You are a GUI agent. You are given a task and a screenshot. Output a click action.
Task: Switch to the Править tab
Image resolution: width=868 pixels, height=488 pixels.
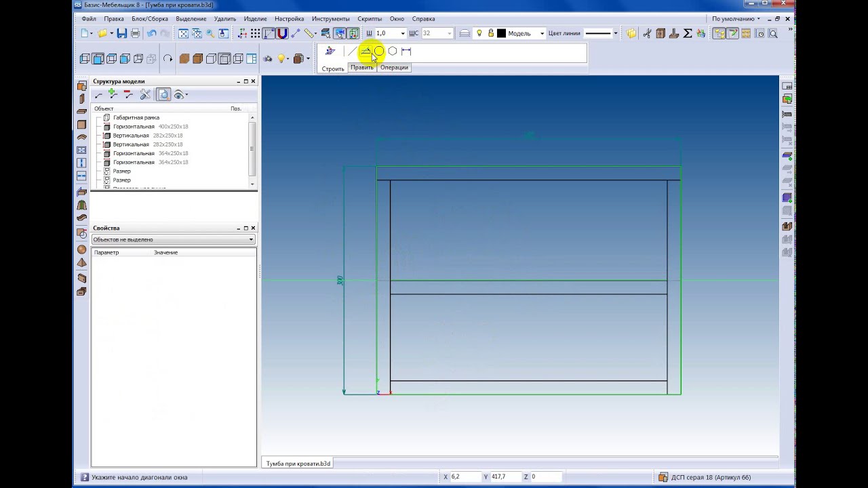(x=361, y=68)
